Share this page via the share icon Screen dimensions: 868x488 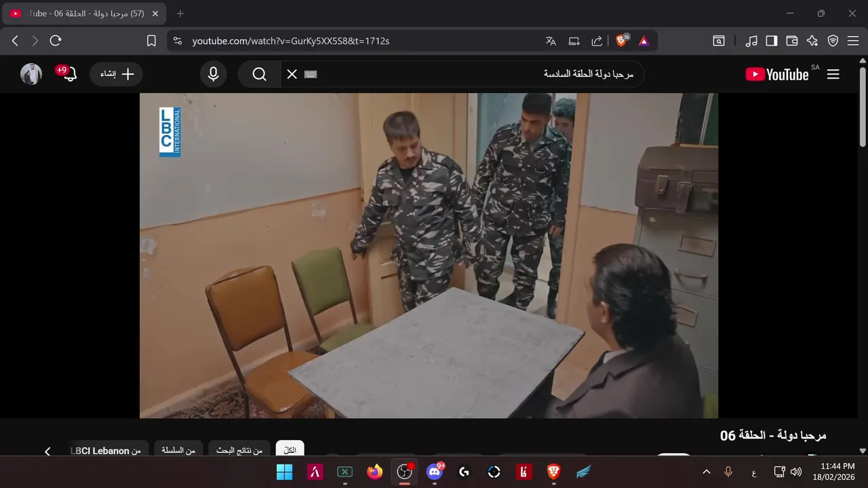tap(597, 41)
